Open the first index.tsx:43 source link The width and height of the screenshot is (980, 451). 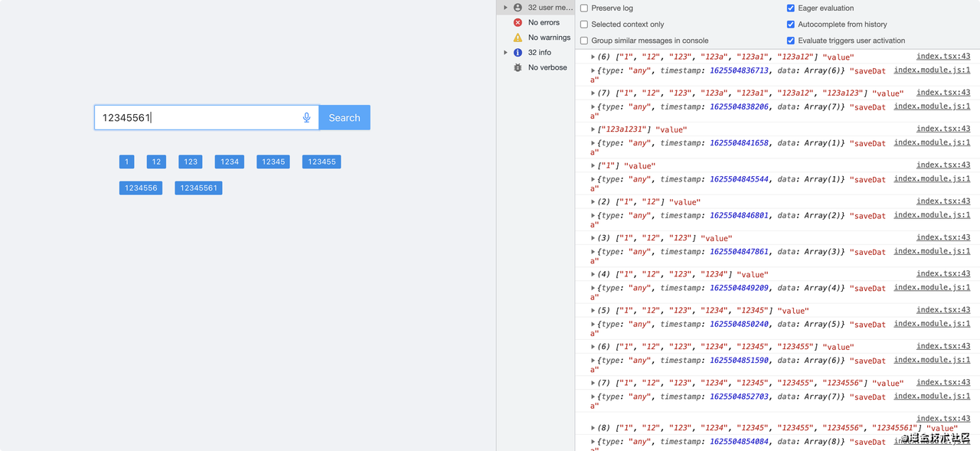coord(943,56)
